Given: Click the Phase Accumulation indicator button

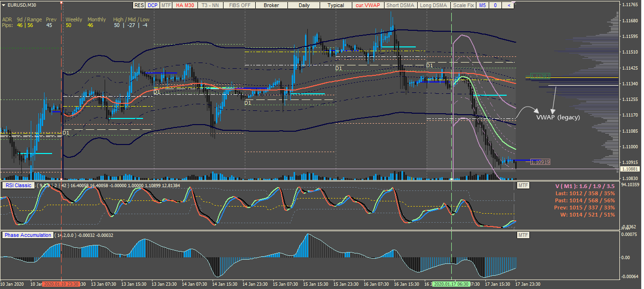Looking at the screenshot, I should [28, 235].
